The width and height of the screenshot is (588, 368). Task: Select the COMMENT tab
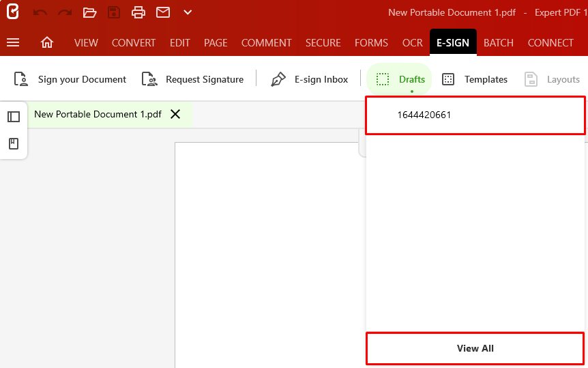267,43
